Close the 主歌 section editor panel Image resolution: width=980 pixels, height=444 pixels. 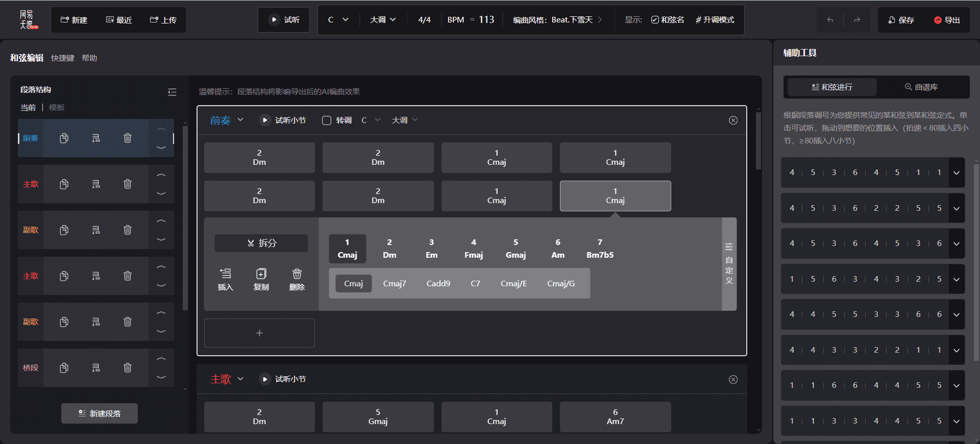click(x=733, y=380)
